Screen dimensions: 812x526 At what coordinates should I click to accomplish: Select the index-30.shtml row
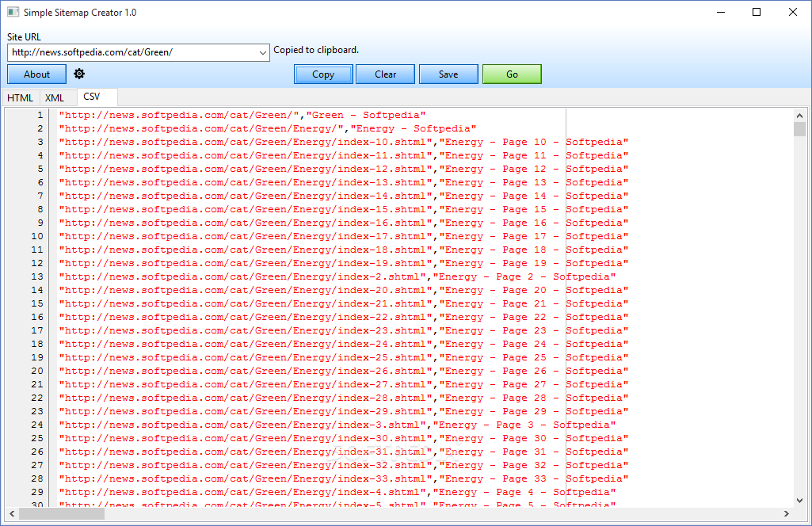point(343,438)
